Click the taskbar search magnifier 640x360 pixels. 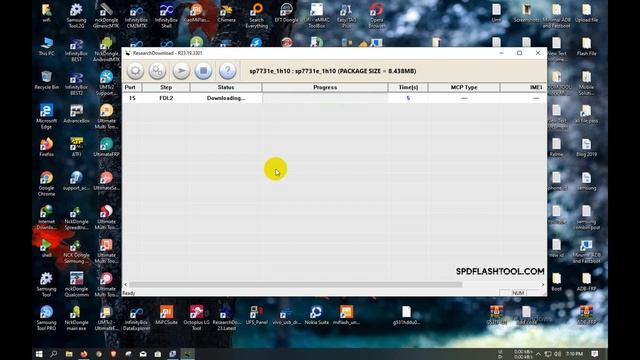click(53, 354)
